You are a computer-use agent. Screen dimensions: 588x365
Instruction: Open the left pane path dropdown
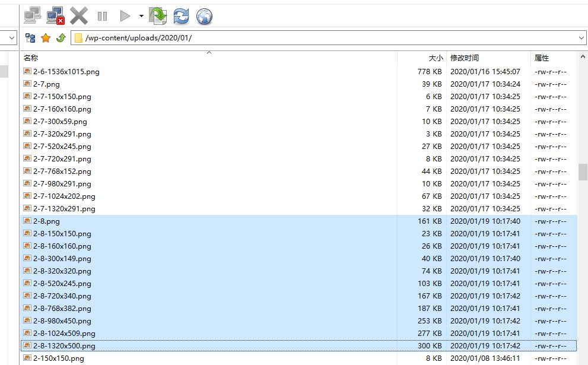pyautogui.click(x=11, y=38)
